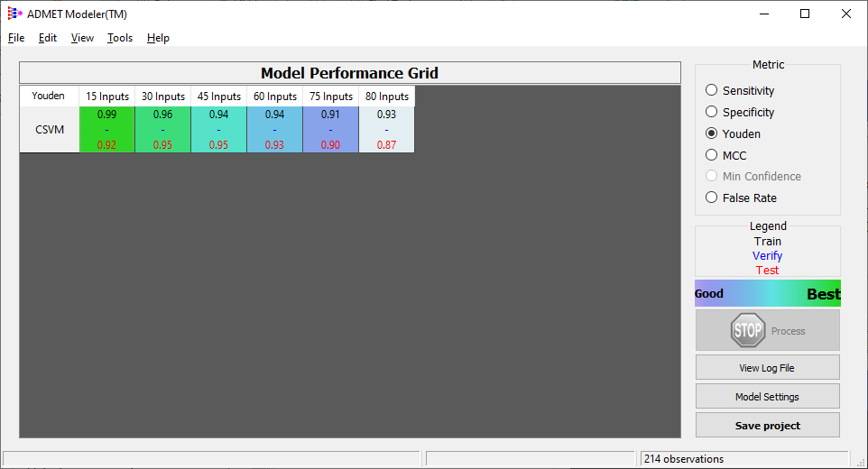Close the ADMET Modeler window

point(845,14)
